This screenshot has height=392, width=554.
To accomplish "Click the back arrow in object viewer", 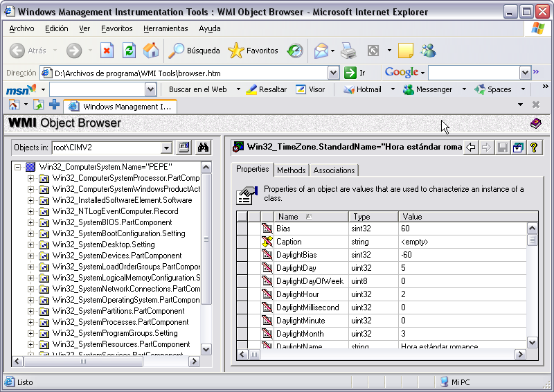I will point(471,147).
